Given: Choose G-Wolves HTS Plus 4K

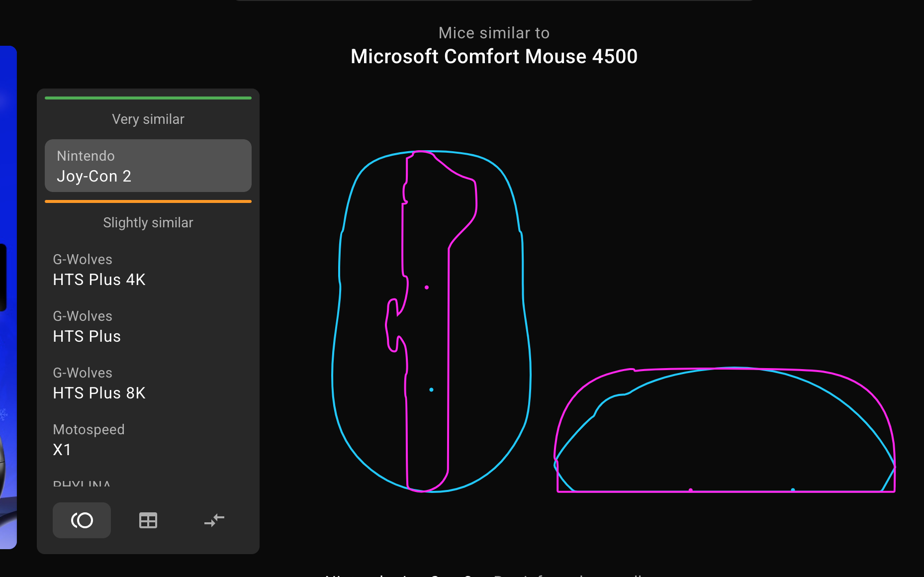Looking at the screenshot, I should (148, 270).
